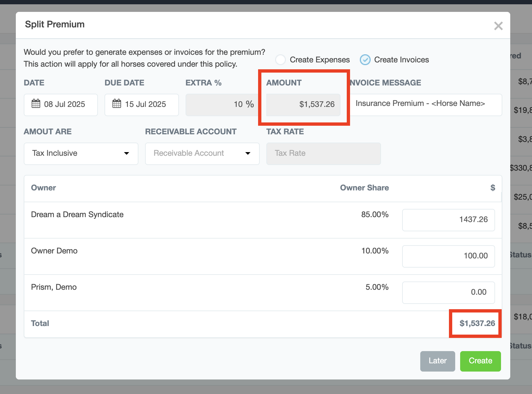
Task: Select the Create Expenses radio option
Action: (281, 60)
